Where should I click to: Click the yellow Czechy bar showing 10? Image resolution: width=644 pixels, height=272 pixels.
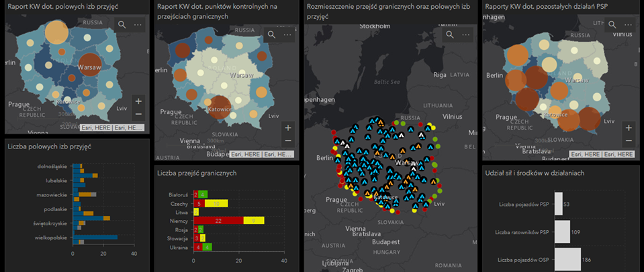(216, 203)
